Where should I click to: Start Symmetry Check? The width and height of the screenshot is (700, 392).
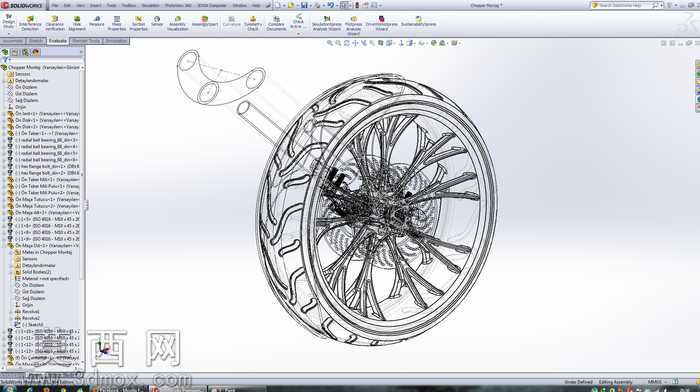pos(253,24)
